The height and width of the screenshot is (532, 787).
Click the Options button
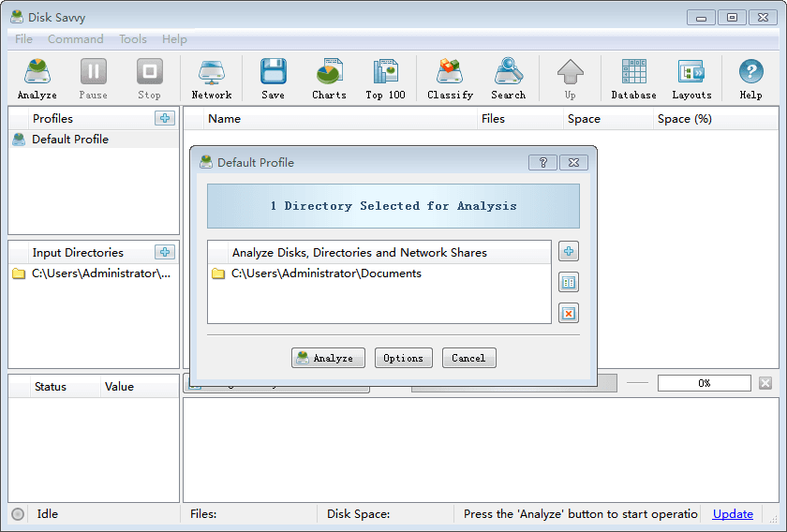click(404, 358)
